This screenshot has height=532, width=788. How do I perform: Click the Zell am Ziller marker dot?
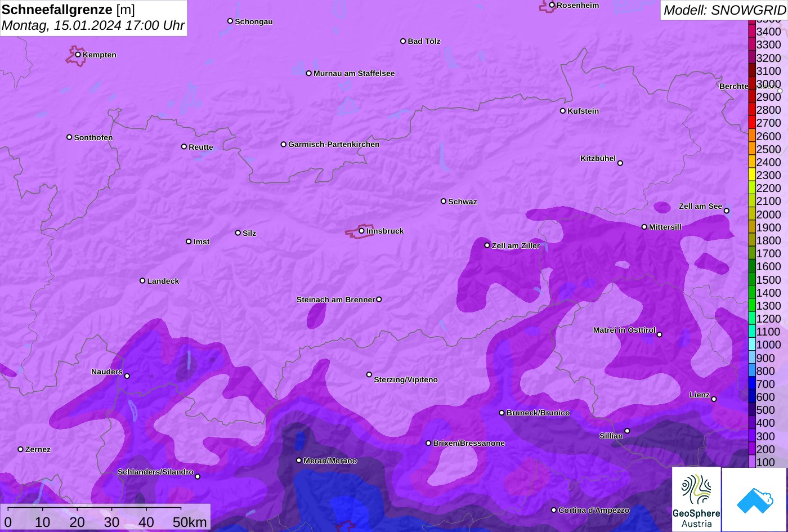[487, 245]
